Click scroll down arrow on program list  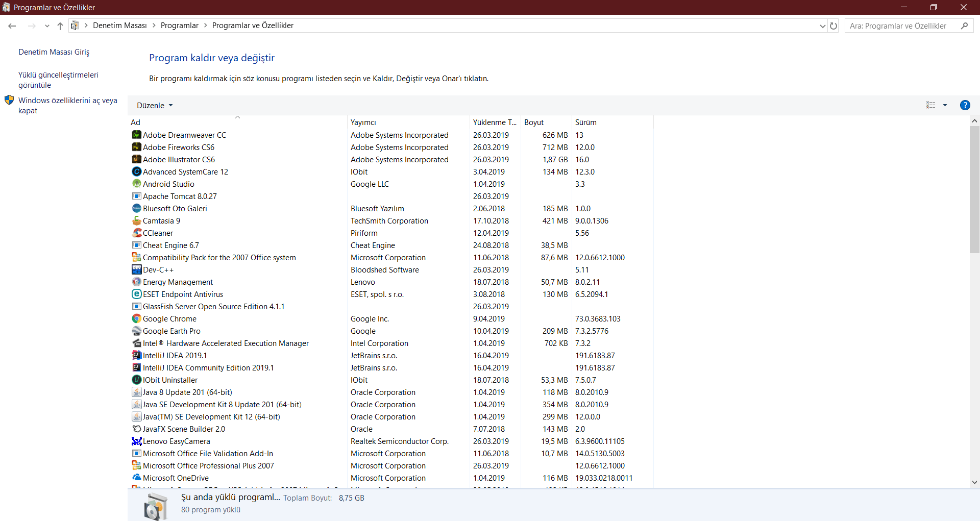974,482
